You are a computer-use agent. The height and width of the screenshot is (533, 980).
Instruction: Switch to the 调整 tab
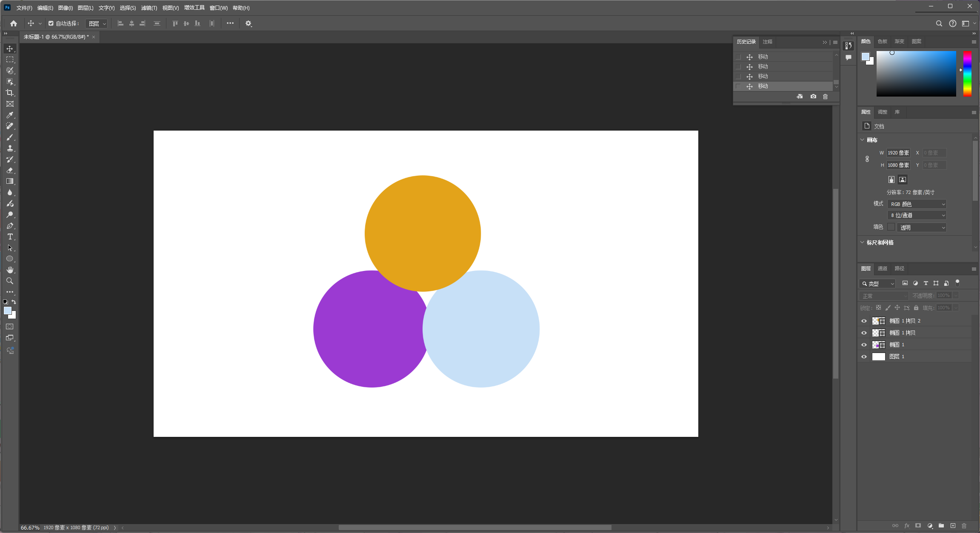(x=883, y=112)
